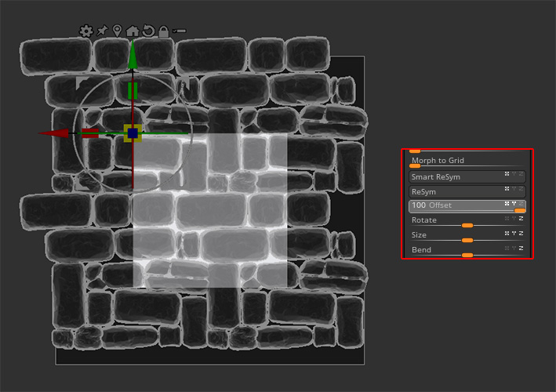This screenshot has width=556, height=392.
Task: Toggle X axis on Rotate slider
Action: (x=507, y=219)
